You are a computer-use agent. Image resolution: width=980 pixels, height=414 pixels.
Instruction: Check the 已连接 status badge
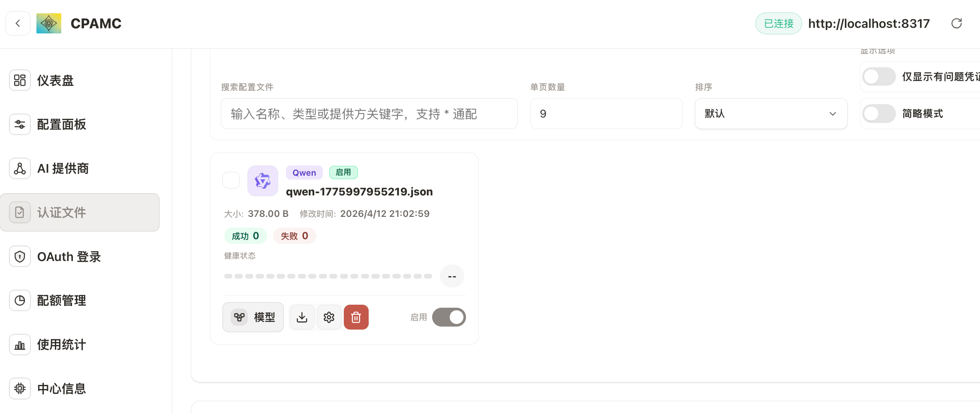[778, 24]
